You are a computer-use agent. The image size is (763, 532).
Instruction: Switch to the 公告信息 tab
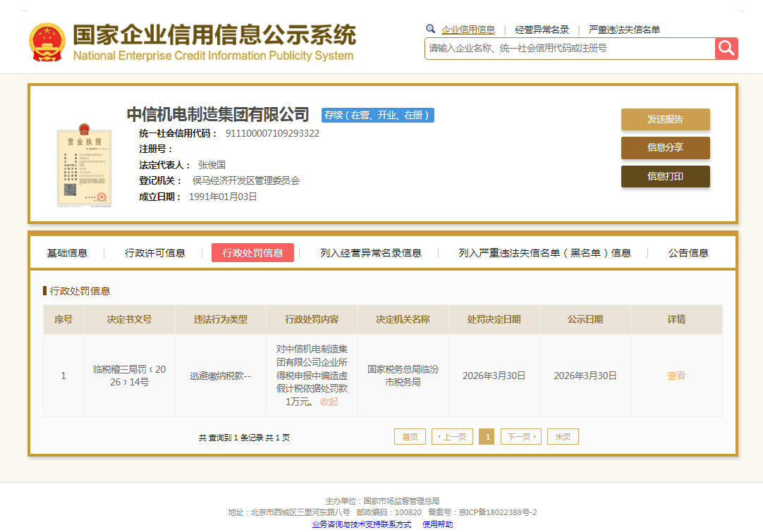[x=688, y=253]
